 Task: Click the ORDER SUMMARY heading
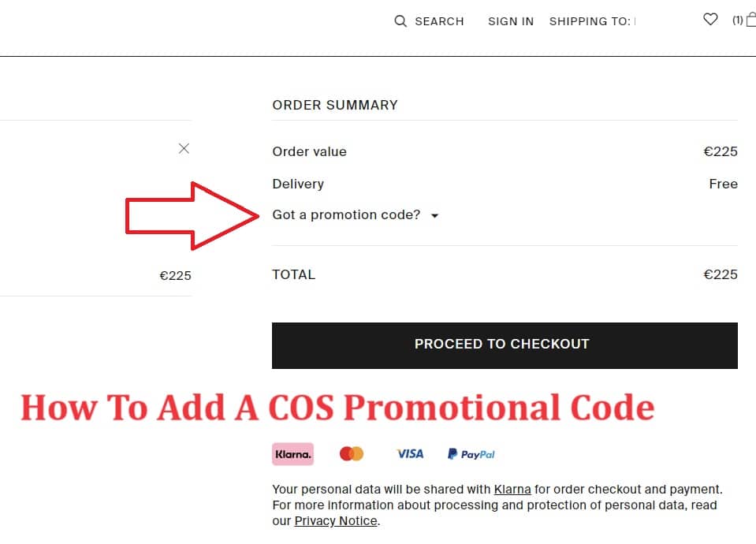pyautogui.click(x=334, y=104)
